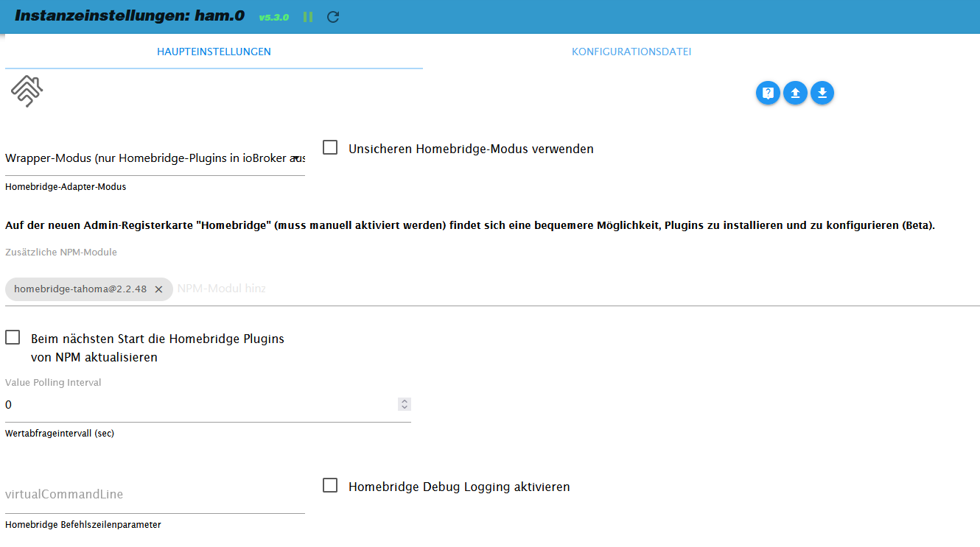
Task: Increase the Value Polling Interval stepper
Action: pyautogui.click(x=404, y=401)
